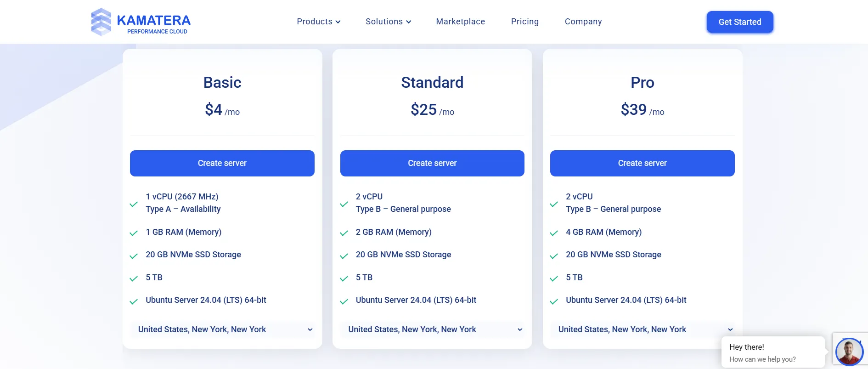The height and width of the screenshot is (369, 868).
Task: Expand the Products menu chevron
Action: (x=338, y=22)
